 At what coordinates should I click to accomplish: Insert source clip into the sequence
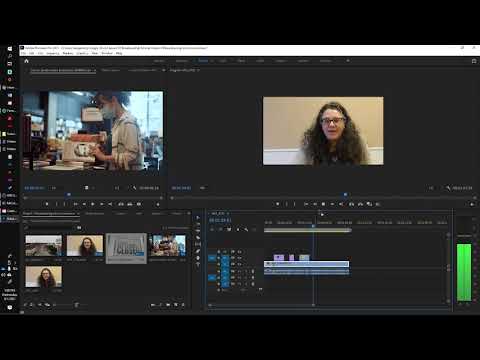(x=121, y=204)
